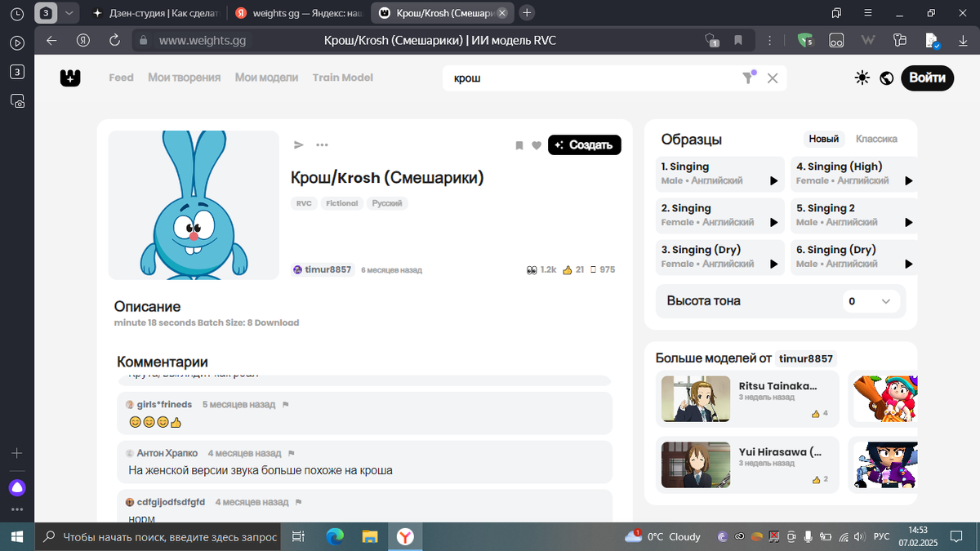Click the Создать button
The height and width of the screenshot is (551, 980).
[x=585, y=144]
